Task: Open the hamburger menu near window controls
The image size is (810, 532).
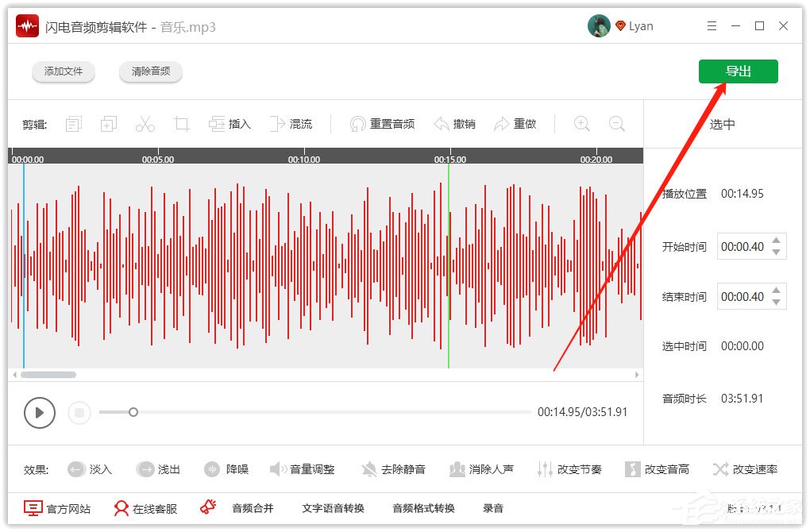Action: 712,25
